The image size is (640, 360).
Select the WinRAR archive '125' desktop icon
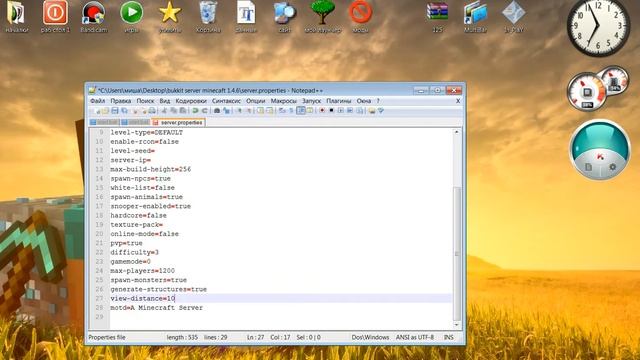point(437,17)
